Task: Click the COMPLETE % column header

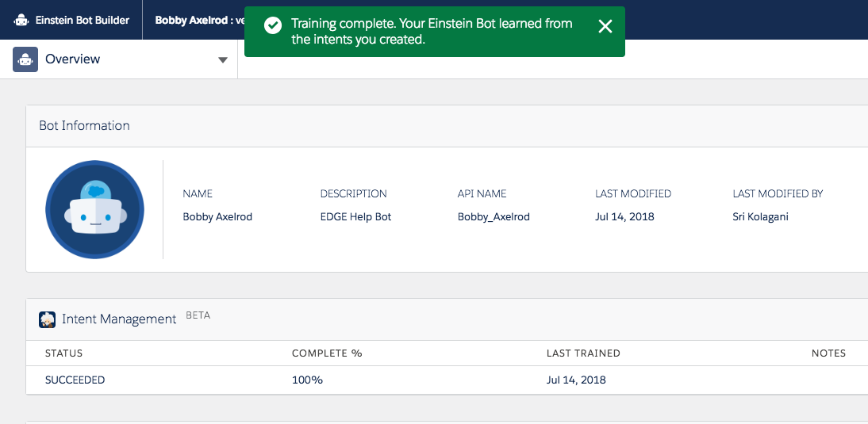Action: point(327,353)
